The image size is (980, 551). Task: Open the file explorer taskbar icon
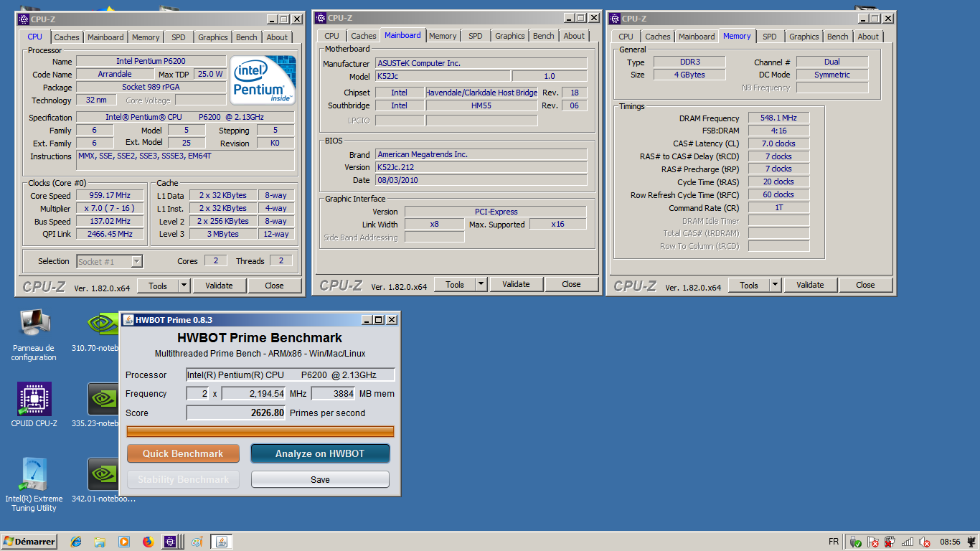pos(100,542)
